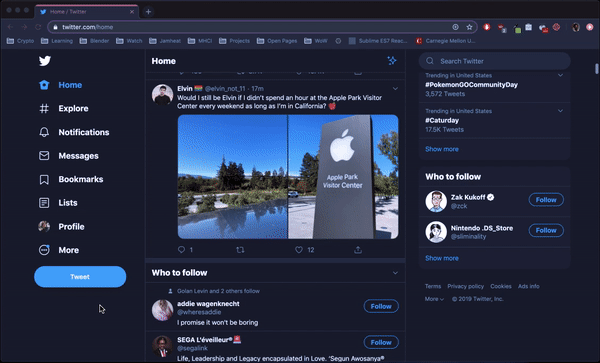Screen dimensions: 600x363
Task: View the Apple Park Visitor Center sign photo
Action: [343, 177]
